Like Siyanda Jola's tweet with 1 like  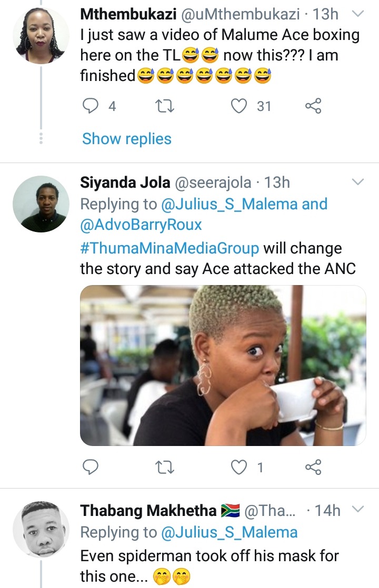pyautogui.click(x=238, y=467)
